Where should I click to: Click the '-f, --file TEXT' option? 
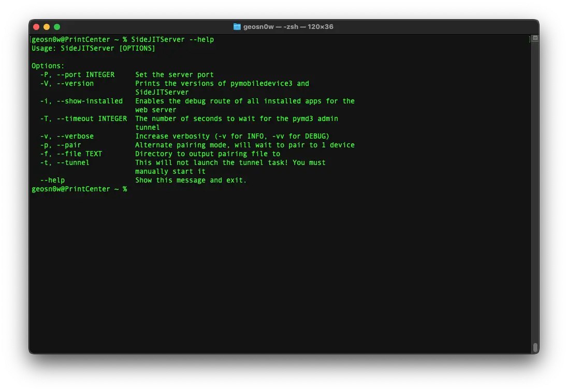tap(71, 154)
